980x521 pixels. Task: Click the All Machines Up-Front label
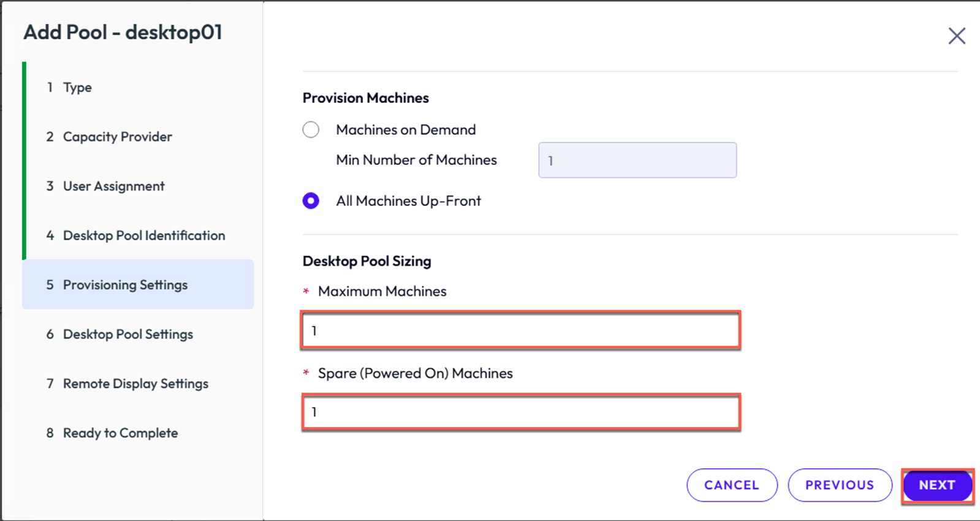[x=408, y=201]
